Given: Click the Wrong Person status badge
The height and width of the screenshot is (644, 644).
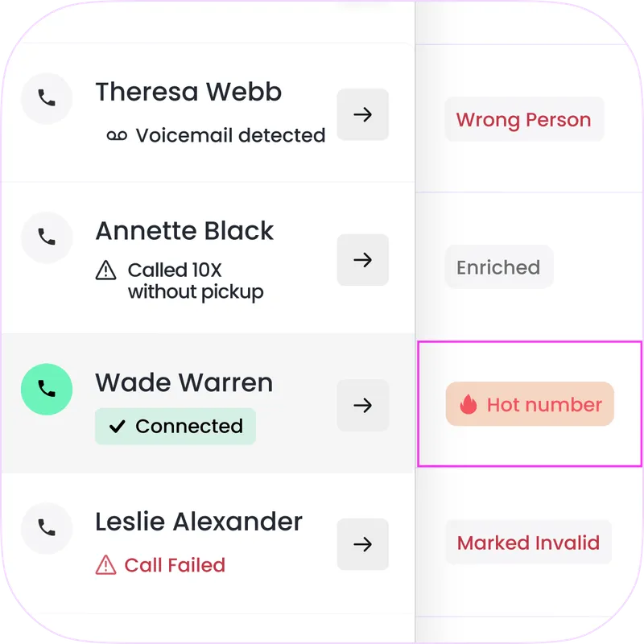Looking at the screenshot, I should coord(524,119).
